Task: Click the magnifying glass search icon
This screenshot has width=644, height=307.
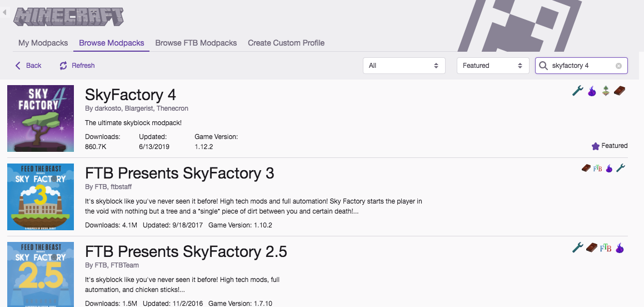Action: (543, 66)
